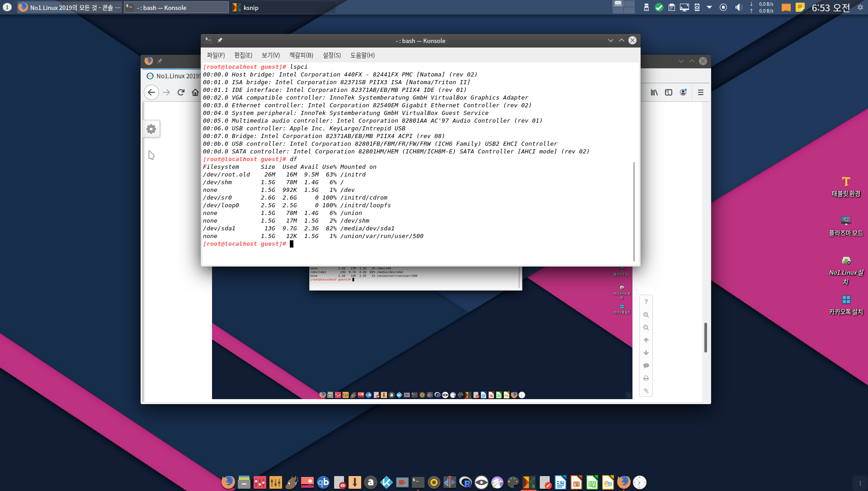Select the No1.Linux 2019 Firefox tab
Viewport: 868px width, 491px height.
tap(173, 76)
